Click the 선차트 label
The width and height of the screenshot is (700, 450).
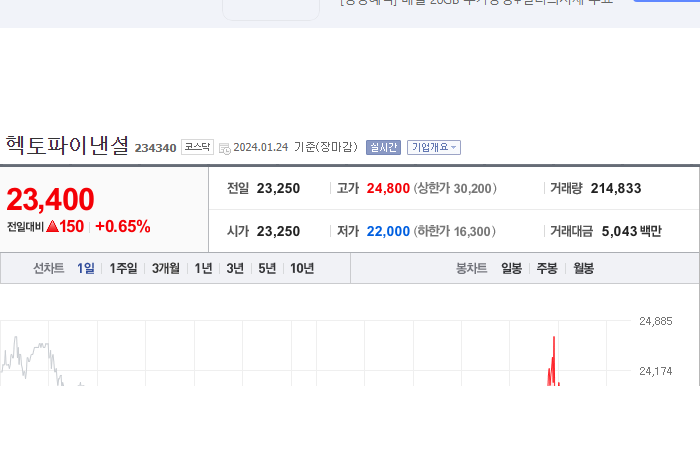point(49,268)
